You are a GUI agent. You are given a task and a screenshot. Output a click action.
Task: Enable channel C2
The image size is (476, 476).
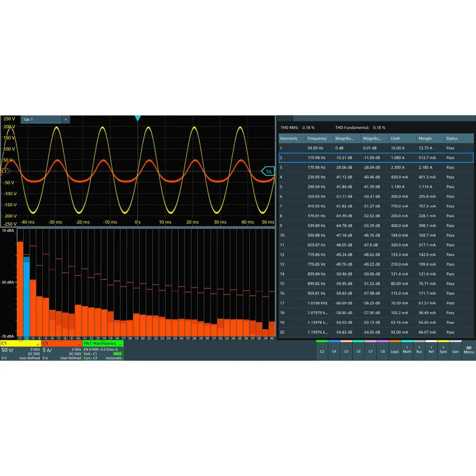[322, 352]
